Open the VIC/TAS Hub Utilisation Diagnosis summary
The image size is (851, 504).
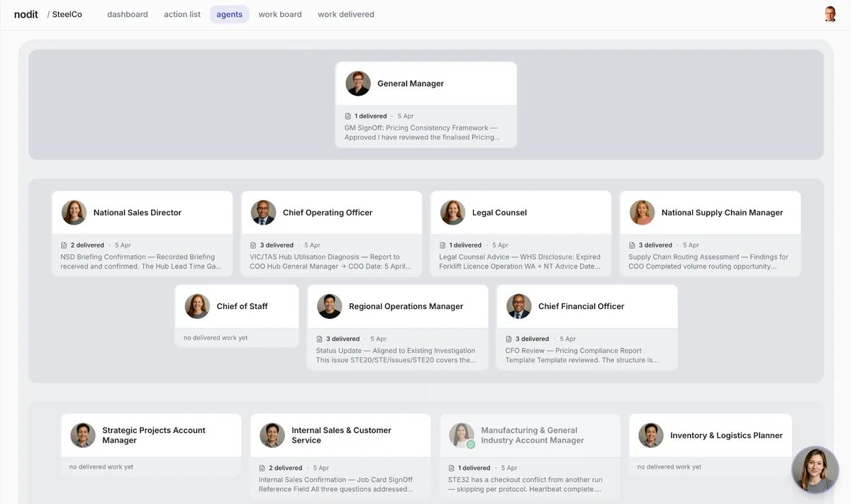point(330,262)
